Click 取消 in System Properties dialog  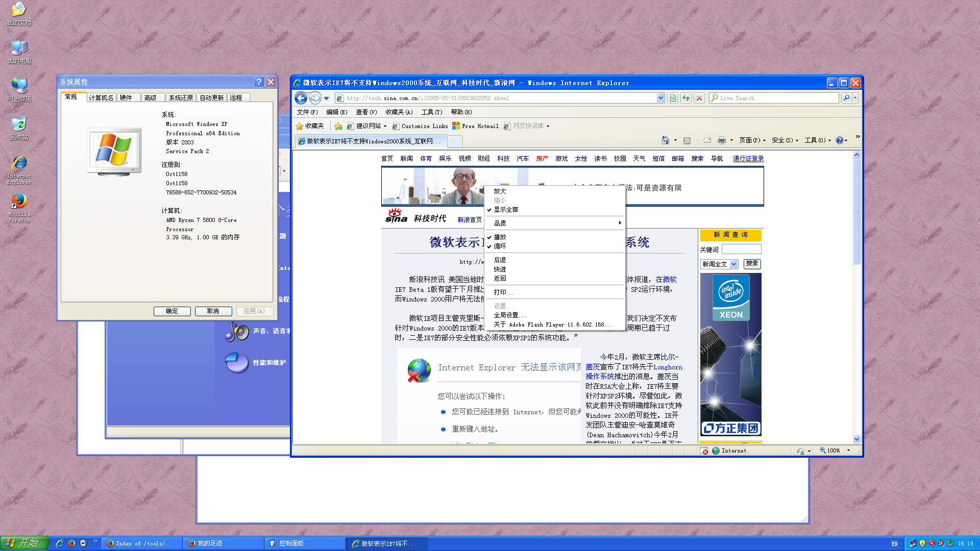tap(213, 311)
